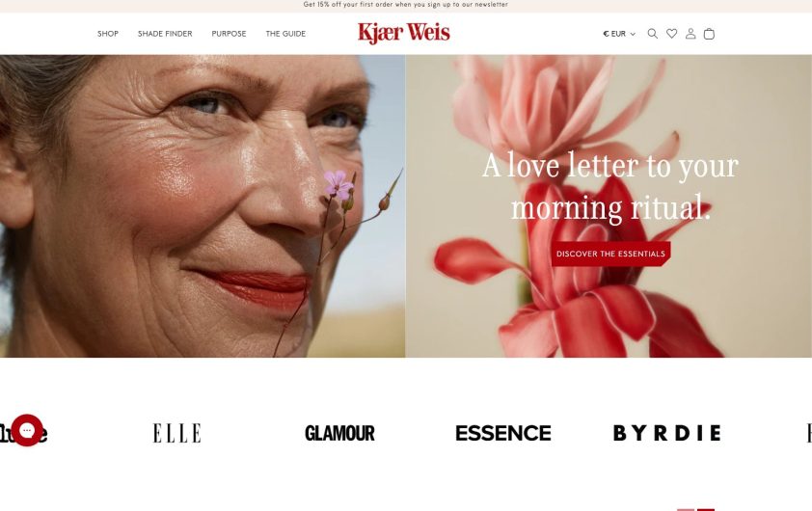Click the ELLE press logo
The image size is (812, 511).
[x=176, y=433]
